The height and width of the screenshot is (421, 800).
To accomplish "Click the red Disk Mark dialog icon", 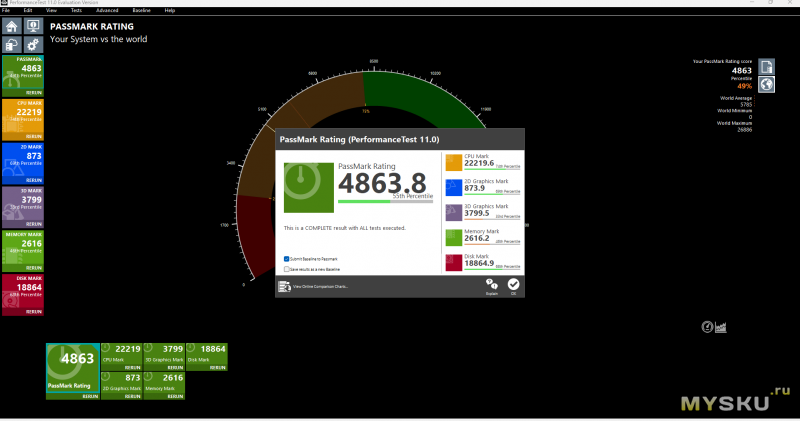I will point(454,262).
